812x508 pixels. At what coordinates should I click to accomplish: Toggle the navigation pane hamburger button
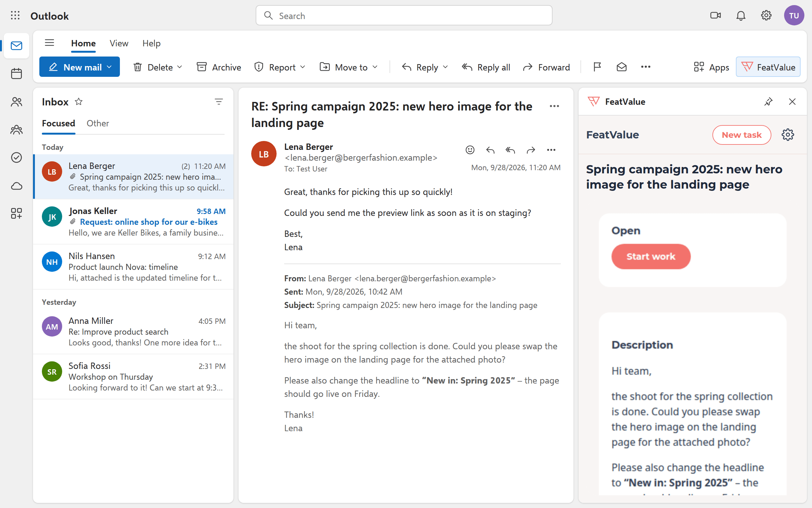click(49, 43)
